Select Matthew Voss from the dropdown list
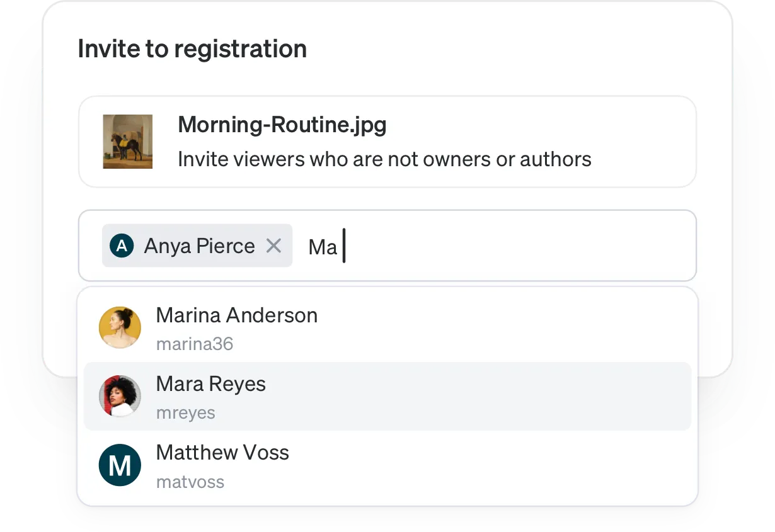 pyautogui.click(x=387, y=465)
